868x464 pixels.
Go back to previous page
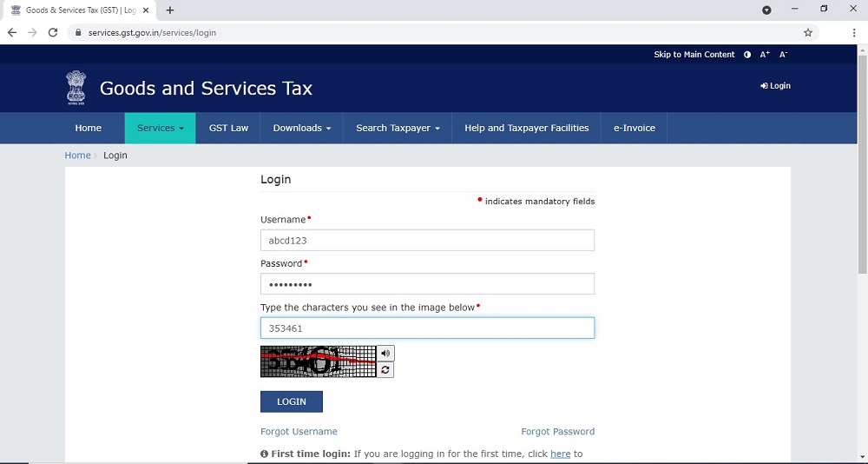12,33
